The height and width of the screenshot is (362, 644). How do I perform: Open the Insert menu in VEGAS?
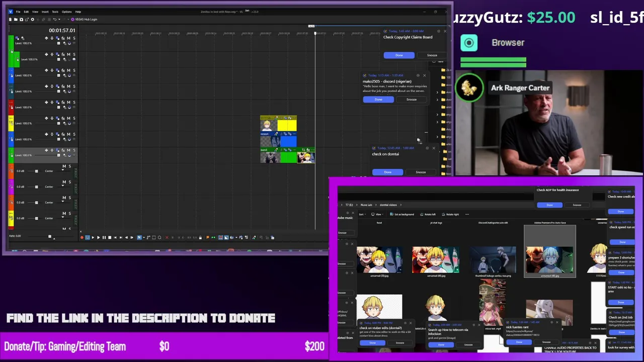click(45, 12)
